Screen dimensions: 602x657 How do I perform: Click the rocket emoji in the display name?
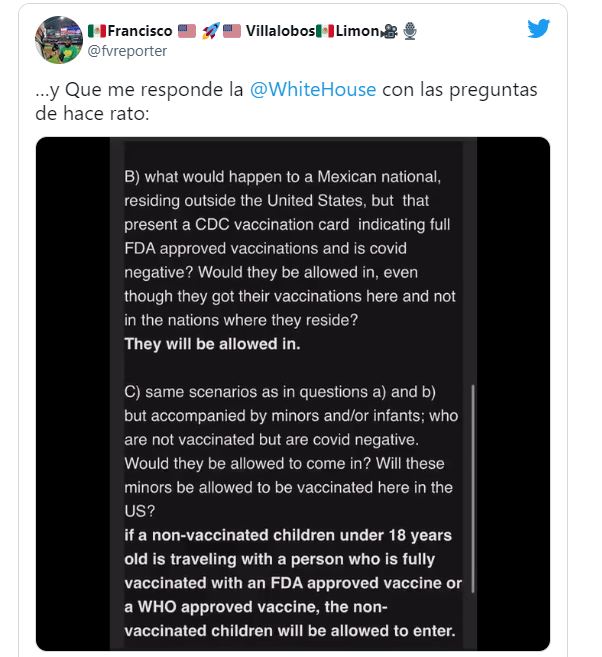point(210,31)
